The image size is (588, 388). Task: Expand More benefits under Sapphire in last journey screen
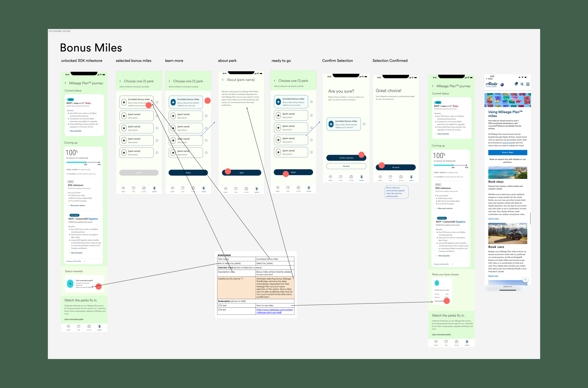444,256
